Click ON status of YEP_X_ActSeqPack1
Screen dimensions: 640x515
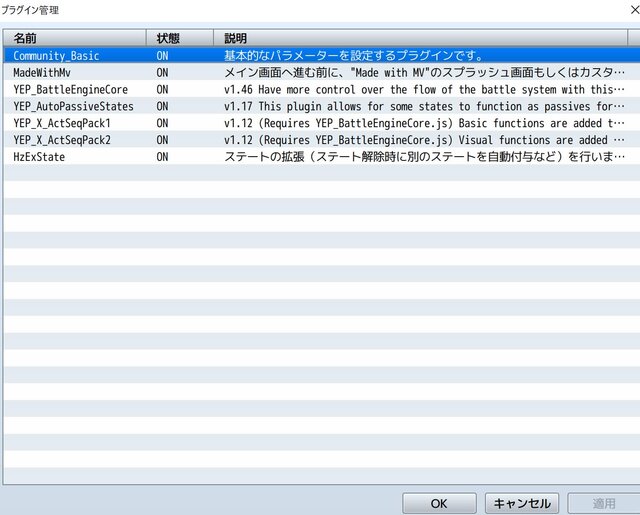[x=162, y=123]
